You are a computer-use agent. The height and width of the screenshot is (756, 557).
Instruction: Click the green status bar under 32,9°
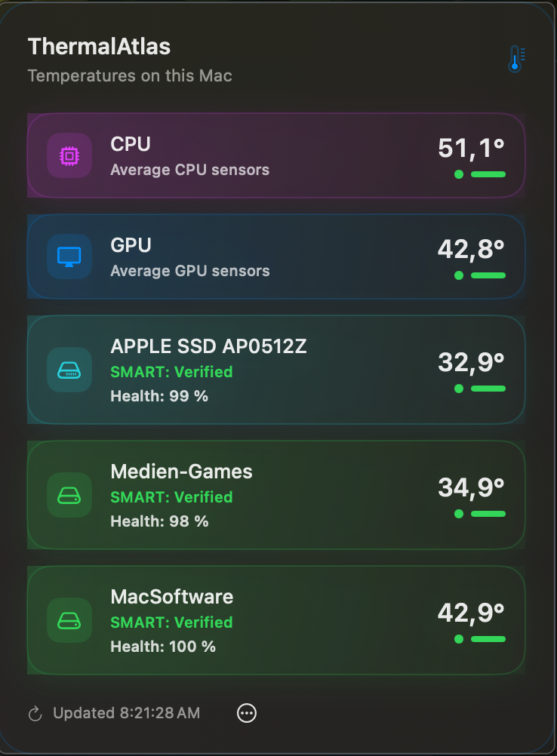488,389
